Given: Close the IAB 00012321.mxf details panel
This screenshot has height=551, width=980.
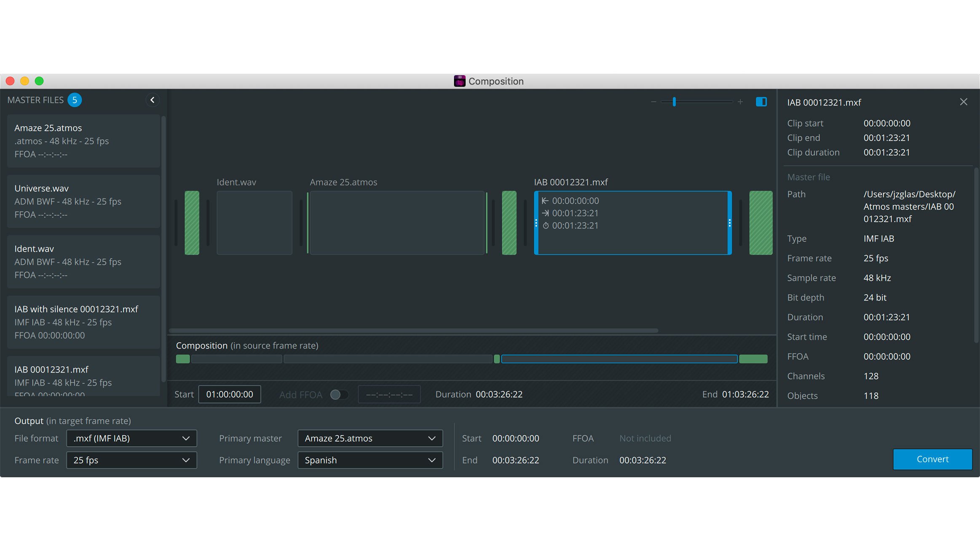Looking at the screenshot, I should 964,102.
